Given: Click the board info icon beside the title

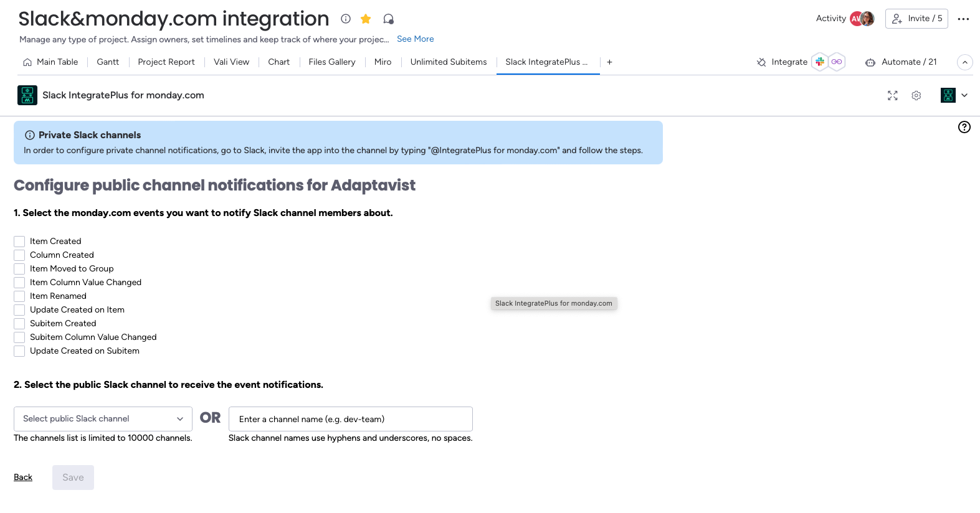Looking at the screenshot, I should [346, 19].
